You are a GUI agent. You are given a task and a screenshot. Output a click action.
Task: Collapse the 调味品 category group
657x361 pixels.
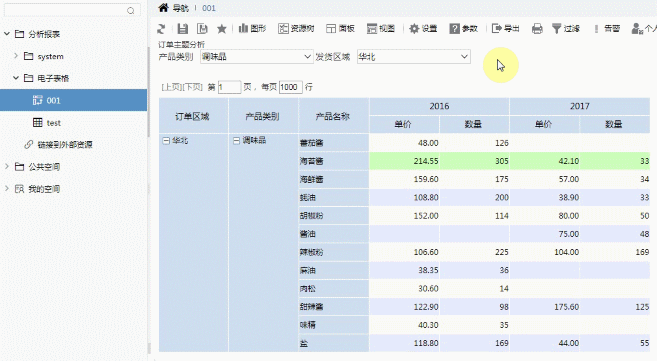coord(236,141)
